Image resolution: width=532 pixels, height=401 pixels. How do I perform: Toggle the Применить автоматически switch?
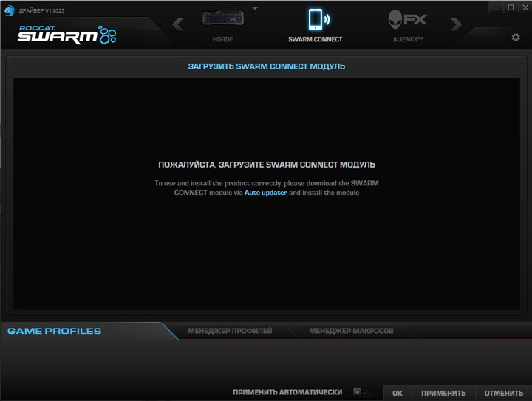click(361, 392)
